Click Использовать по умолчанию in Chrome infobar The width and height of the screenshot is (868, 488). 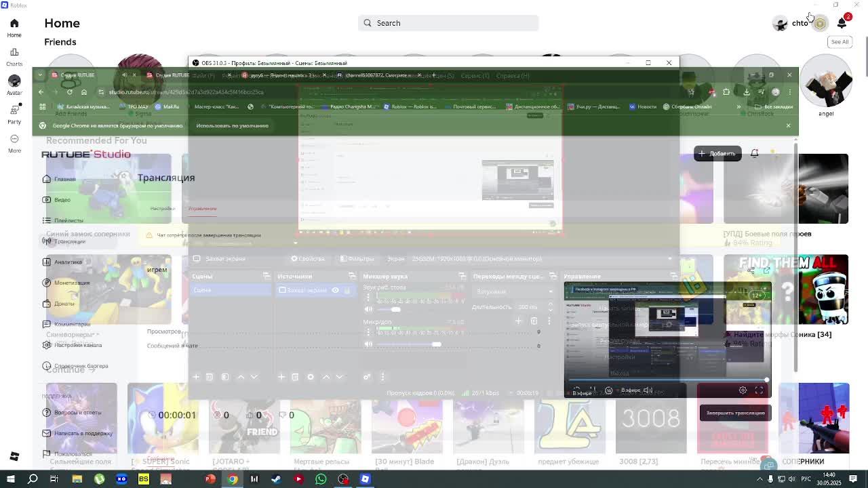click(232, 125)
